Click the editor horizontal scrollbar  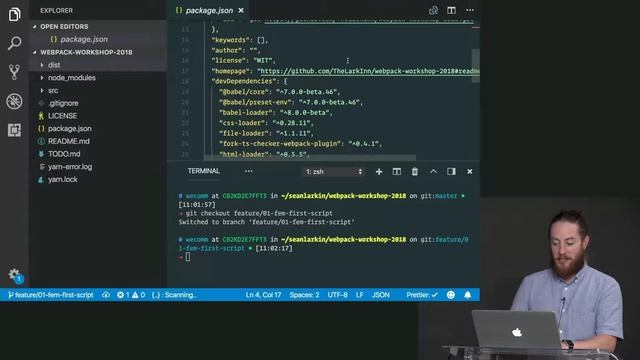click(x=309, y=157)
